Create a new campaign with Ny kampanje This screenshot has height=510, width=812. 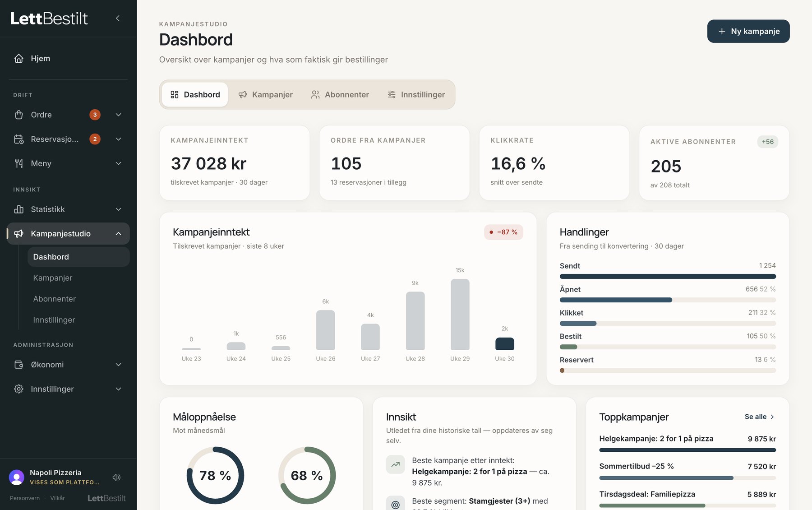(748, 31)
